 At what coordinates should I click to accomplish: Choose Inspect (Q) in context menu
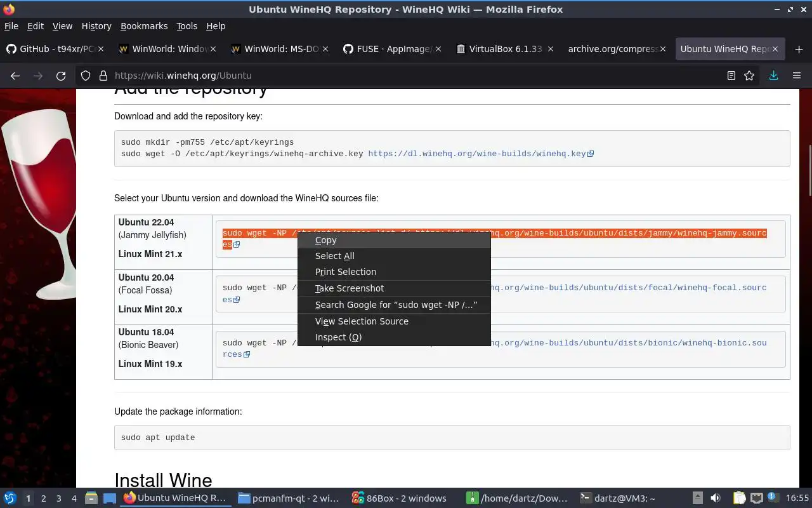click(x=394, y=337)
